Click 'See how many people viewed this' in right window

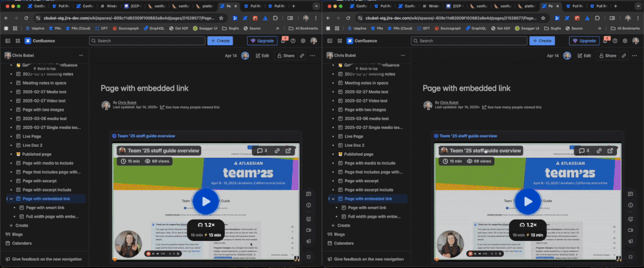[x=512, y=107]
